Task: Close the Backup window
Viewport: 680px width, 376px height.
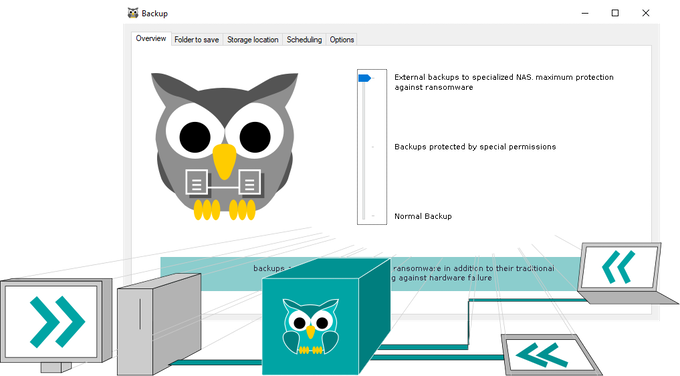Action: (x=646, y=13)
